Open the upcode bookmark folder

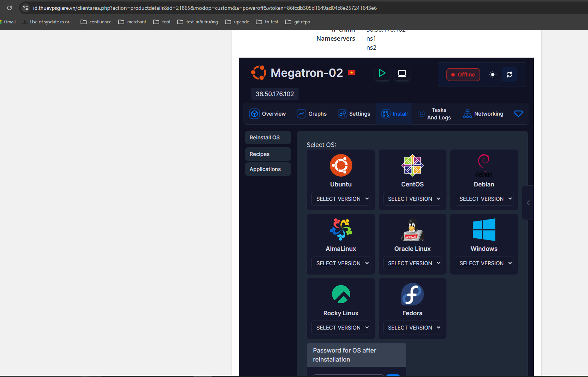click(237, 22)
